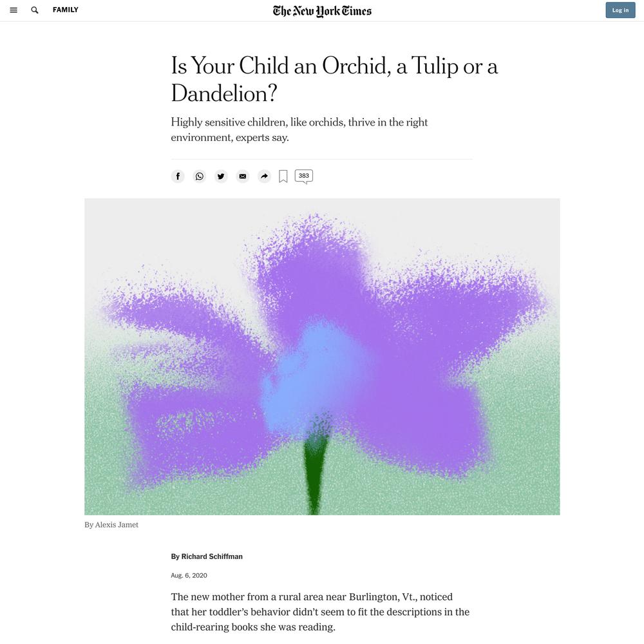Share article via WhatsApp icon
644x644 pixels.
200,176
